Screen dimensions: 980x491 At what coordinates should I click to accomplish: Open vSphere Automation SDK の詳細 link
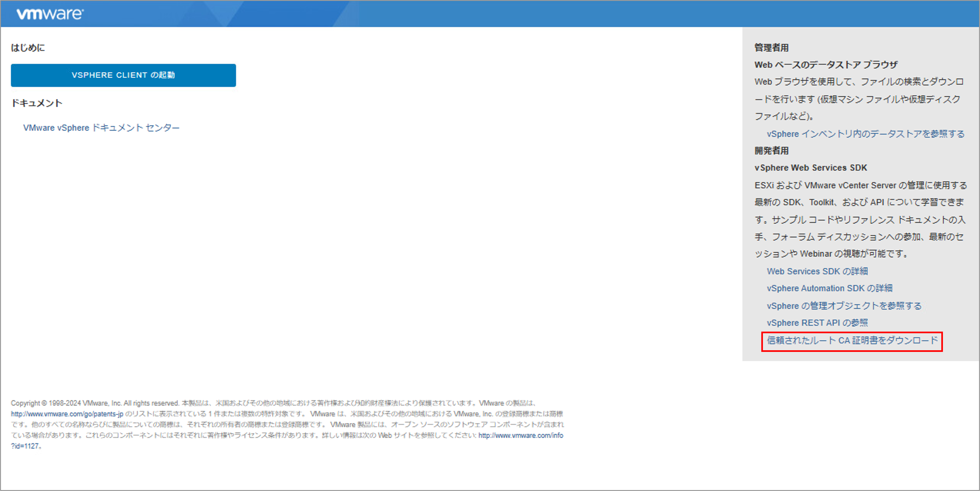829,288
